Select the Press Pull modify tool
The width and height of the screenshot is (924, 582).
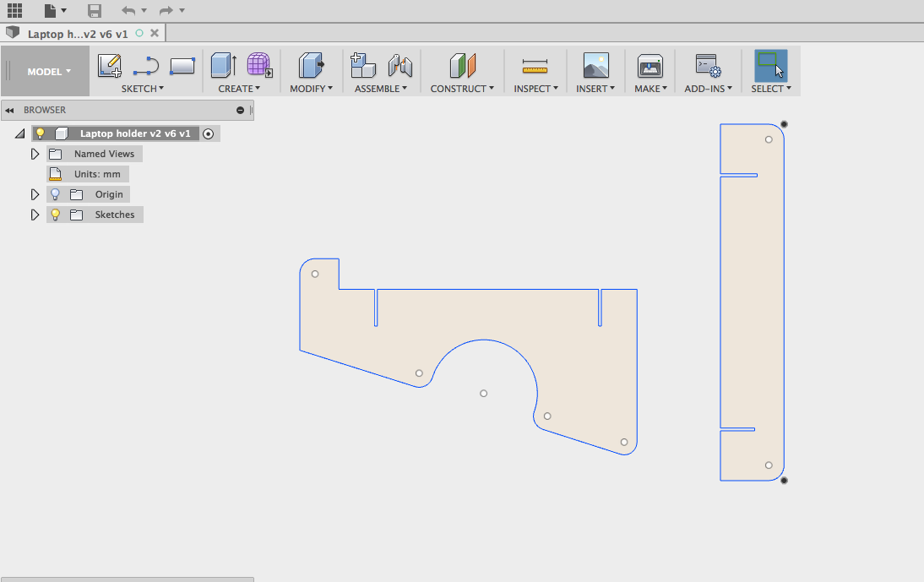tap(311, 65)
